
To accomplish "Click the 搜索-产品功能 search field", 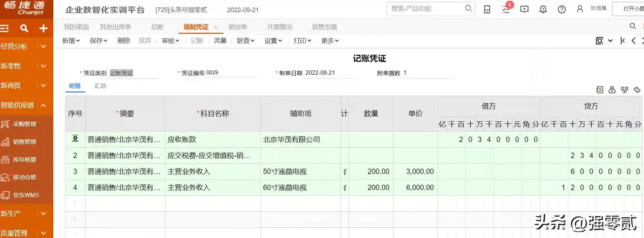I will tap(427, 9).
